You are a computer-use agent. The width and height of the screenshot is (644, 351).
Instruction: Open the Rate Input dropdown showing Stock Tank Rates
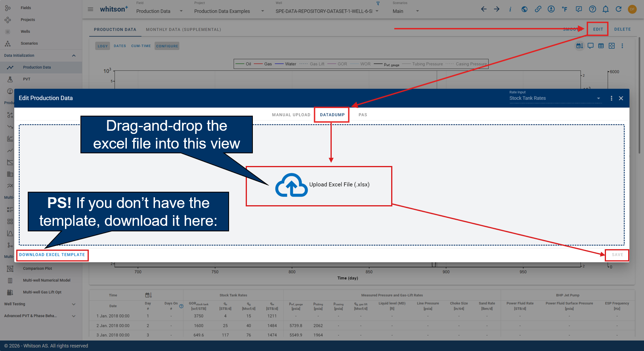[x=555, y=98]
